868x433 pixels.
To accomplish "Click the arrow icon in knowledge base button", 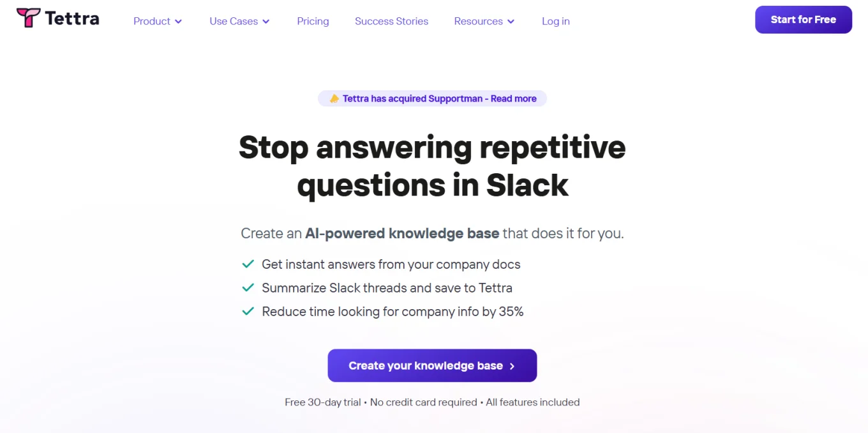I will (512, 366).
